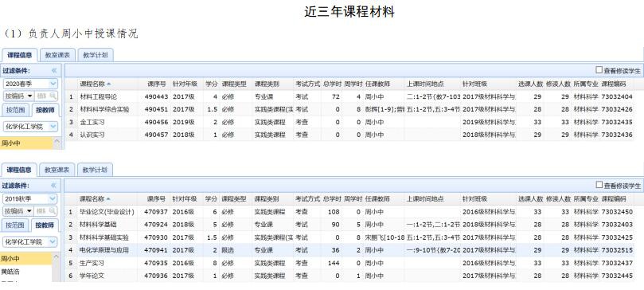Select the 材料科学基础实验 course row

pyautogui.click(x=350, y=237)
